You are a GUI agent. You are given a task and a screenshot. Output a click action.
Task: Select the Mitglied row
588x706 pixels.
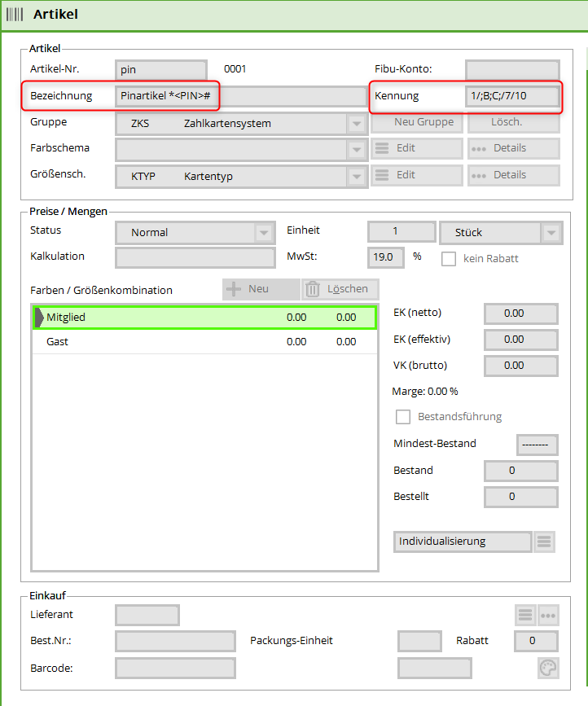[204, 318]
